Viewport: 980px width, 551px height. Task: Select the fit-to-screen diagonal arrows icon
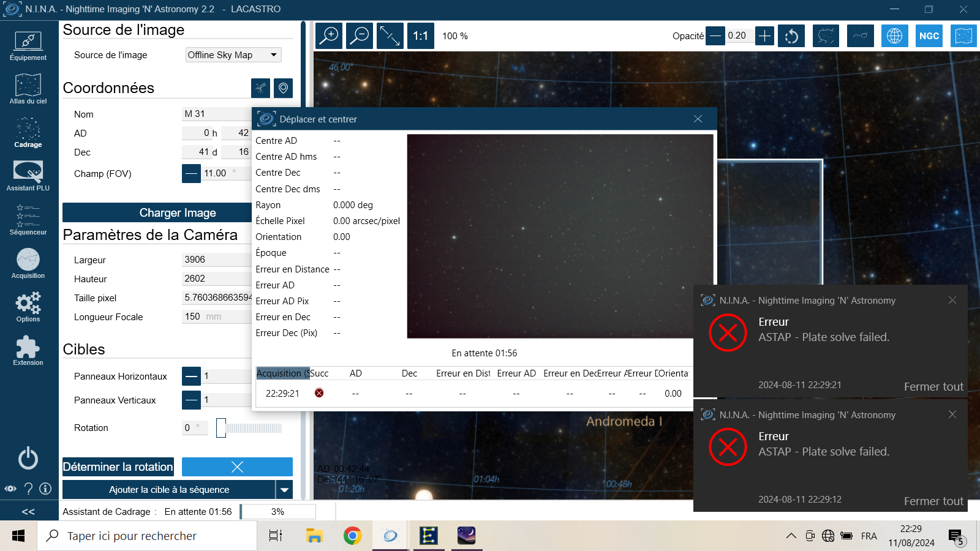pos(390,36)
